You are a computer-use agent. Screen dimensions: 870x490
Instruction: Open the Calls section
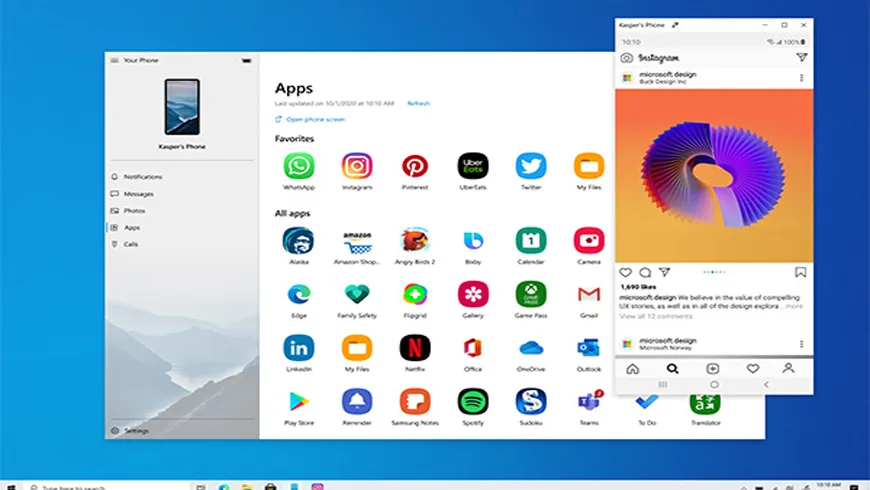182,244
